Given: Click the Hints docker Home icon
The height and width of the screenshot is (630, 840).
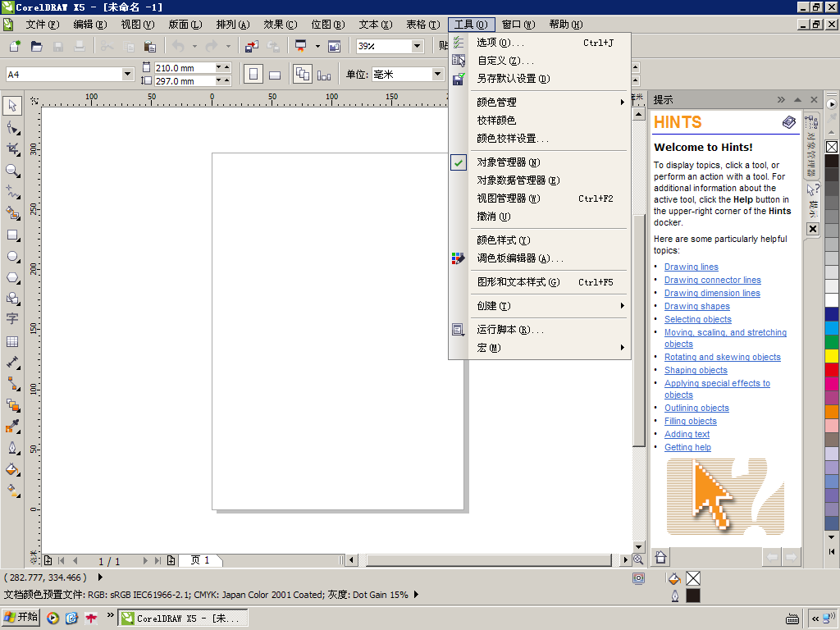Looking at the screenshot, I should click(660, 557).
